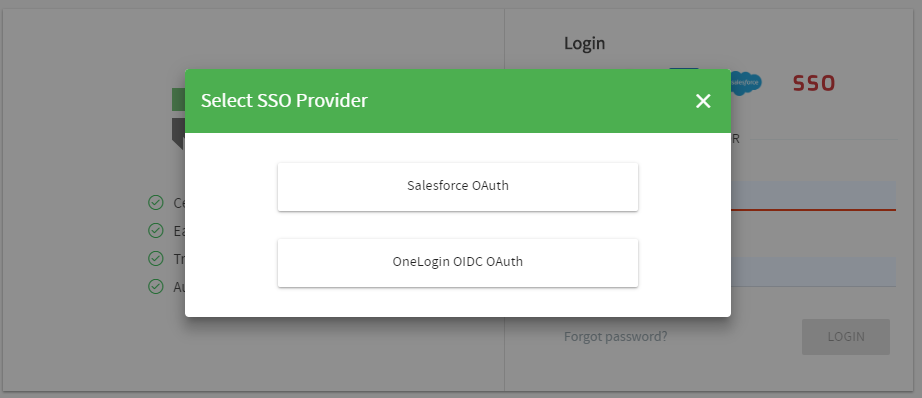Click the first green checkmark icon
922x398 pixels.
point(155,203)
